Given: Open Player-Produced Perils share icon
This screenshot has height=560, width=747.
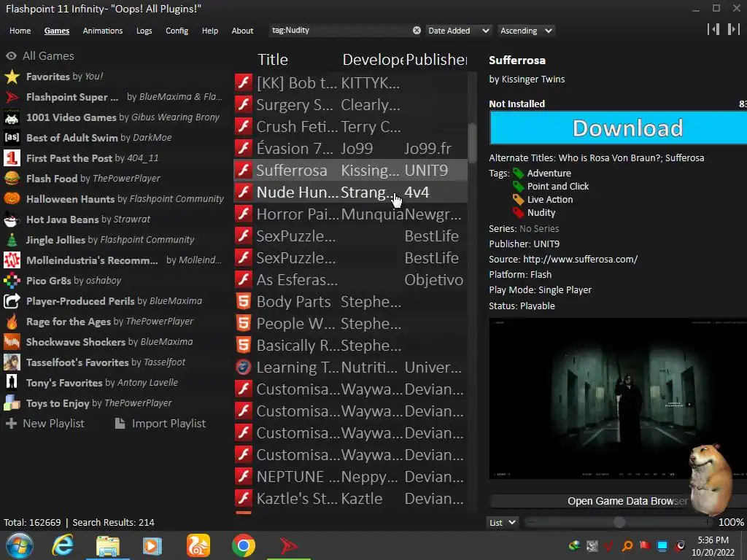Looking at the screenshot, I should click(x=12, y=301).
